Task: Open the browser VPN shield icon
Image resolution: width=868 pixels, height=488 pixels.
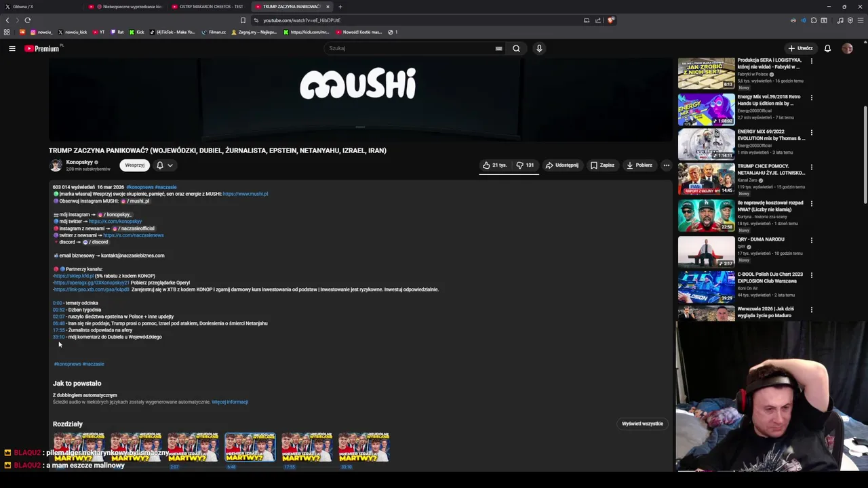Action: (x=850, y=20)
